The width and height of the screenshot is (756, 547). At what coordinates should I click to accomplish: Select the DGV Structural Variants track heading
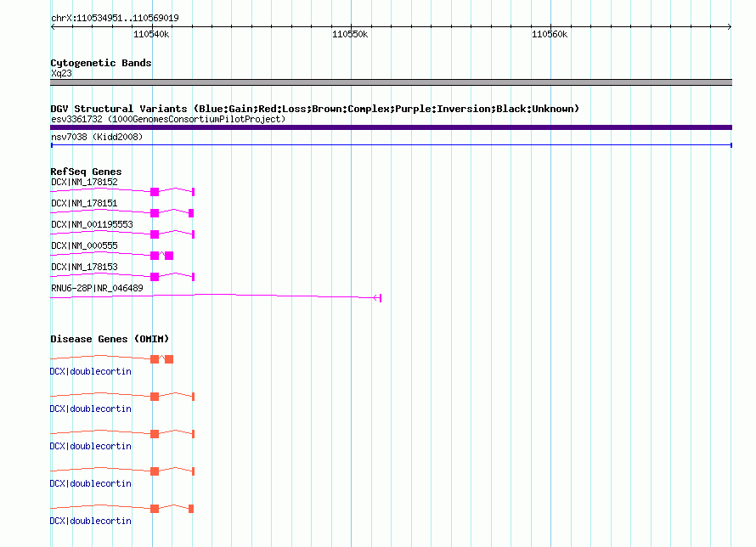(314, 109)
